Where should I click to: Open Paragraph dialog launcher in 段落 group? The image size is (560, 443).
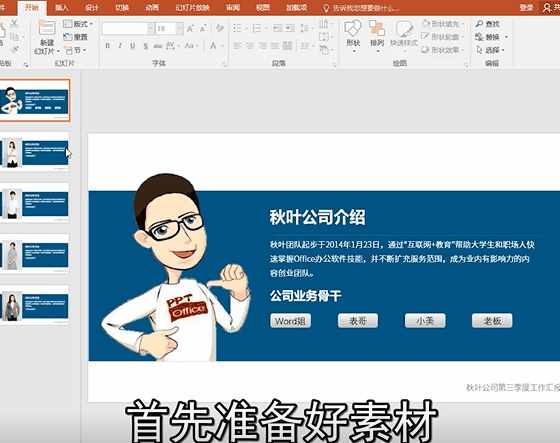coord(334,65)
